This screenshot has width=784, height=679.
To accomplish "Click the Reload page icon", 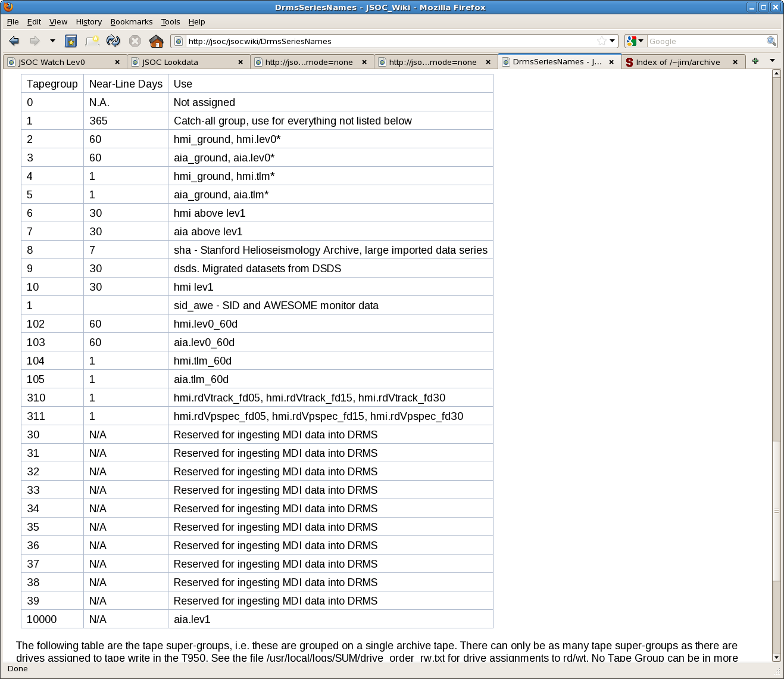I will [113, 41].
